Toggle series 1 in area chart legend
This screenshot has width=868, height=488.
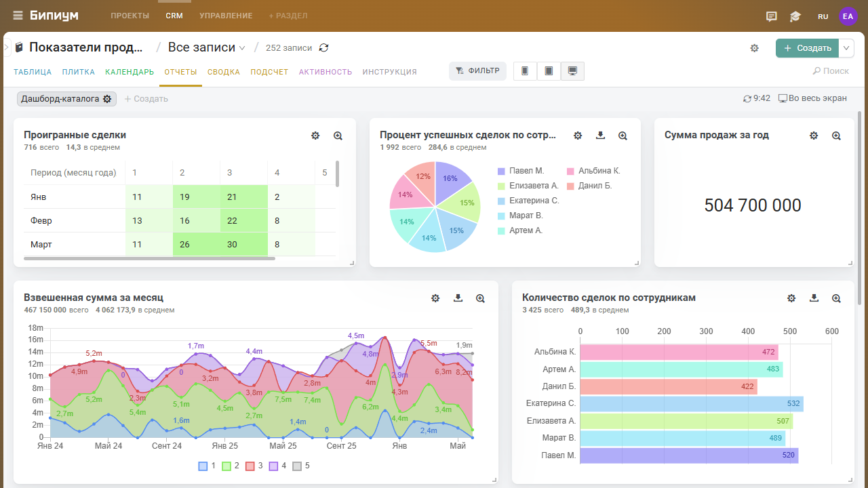[x=207, y=466]
